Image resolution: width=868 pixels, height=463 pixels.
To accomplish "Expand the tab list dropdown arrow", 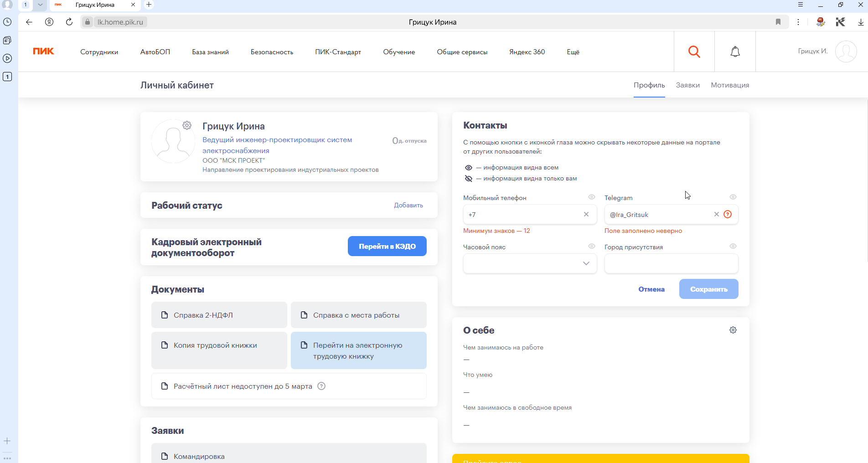I will click(x=40, y=5).
